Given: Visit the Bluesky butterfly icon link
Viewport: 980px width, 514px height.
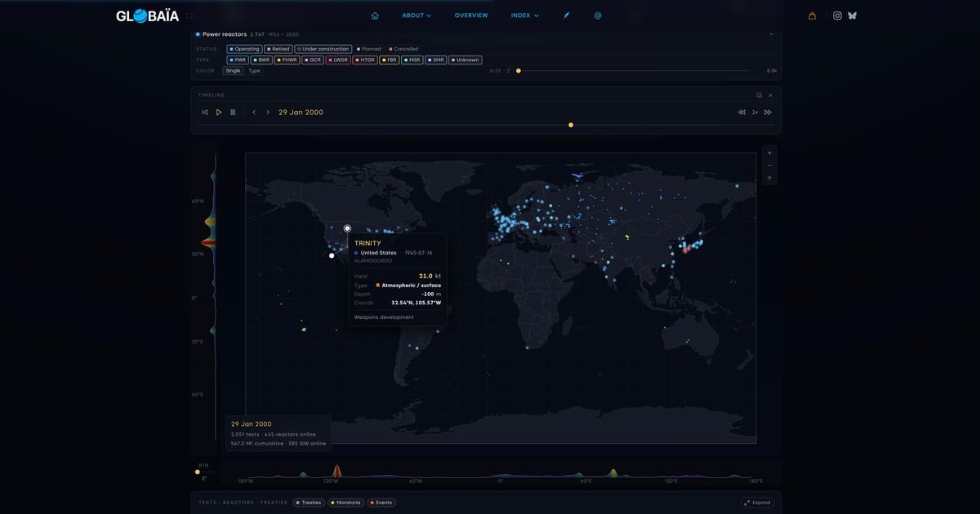Looking at the screenshot, I should click(853, 16).
